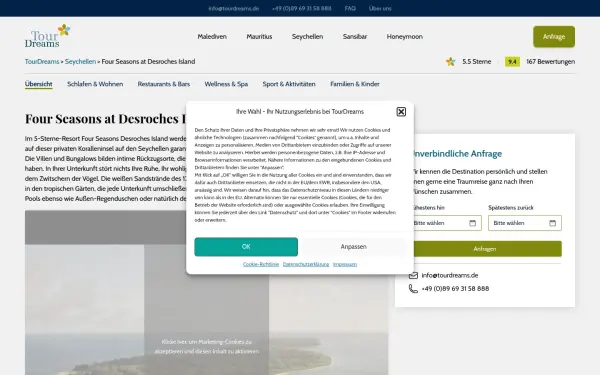The height and width of the screenshot is (375, 600).
Task: Click Anpassen to customize cookies
Action: pos(354,247)
